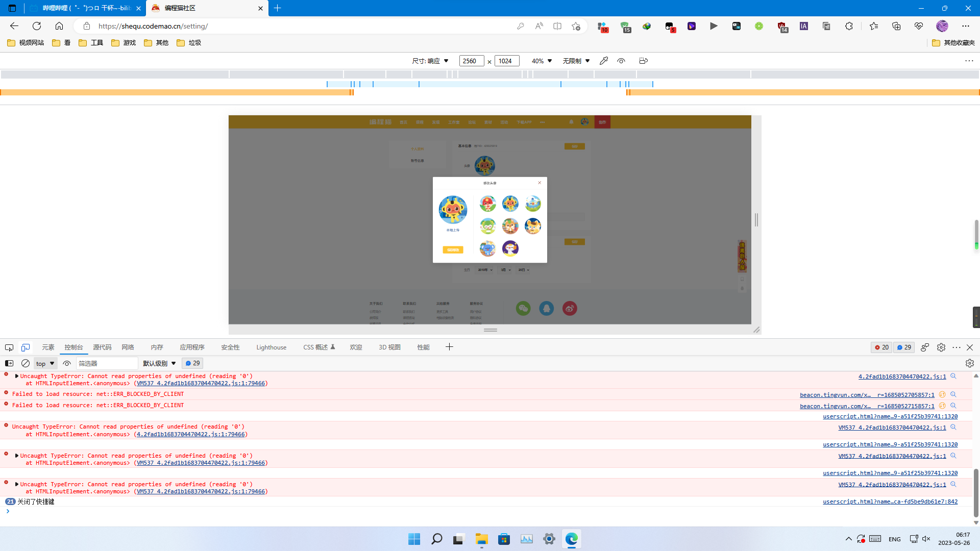Screen dimensions: 980x551
Task: Click the 本地上传 upload link
Action: coord(453,230)
